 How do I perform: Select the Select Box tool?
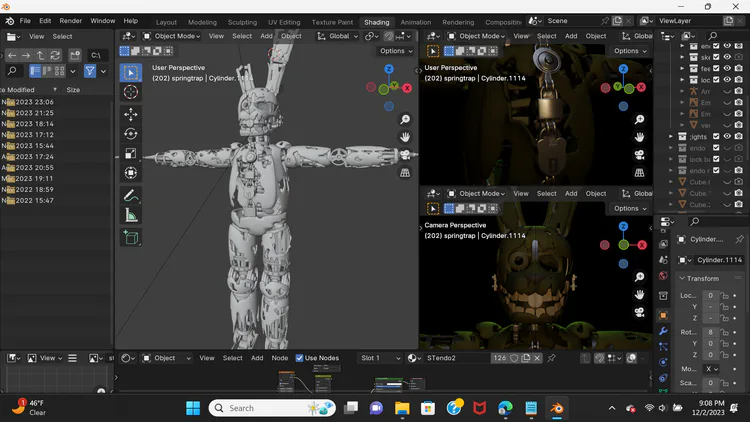131,73
